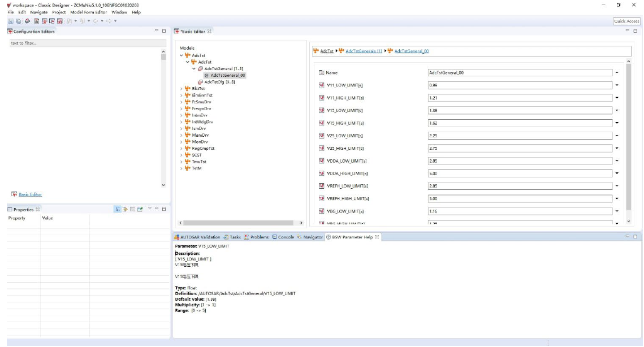Viewport: 644px width, 347px height.
Task: Switch to the Tasks tab
Action: 232,237
